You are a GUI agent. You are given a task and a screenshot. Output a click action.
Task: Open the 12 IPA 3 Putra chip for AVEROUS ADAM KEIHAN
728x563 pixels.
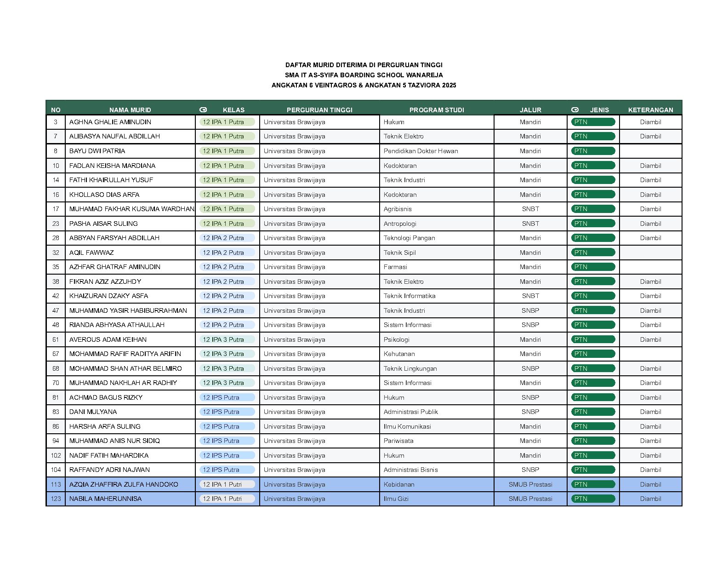(x=227, y=340)
